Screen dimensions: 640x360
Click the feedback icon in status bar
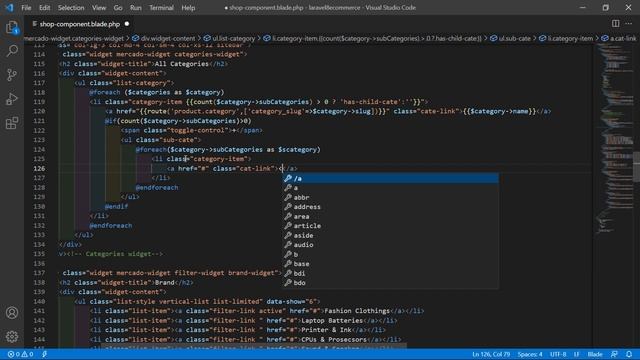click(x=614, y=354)
